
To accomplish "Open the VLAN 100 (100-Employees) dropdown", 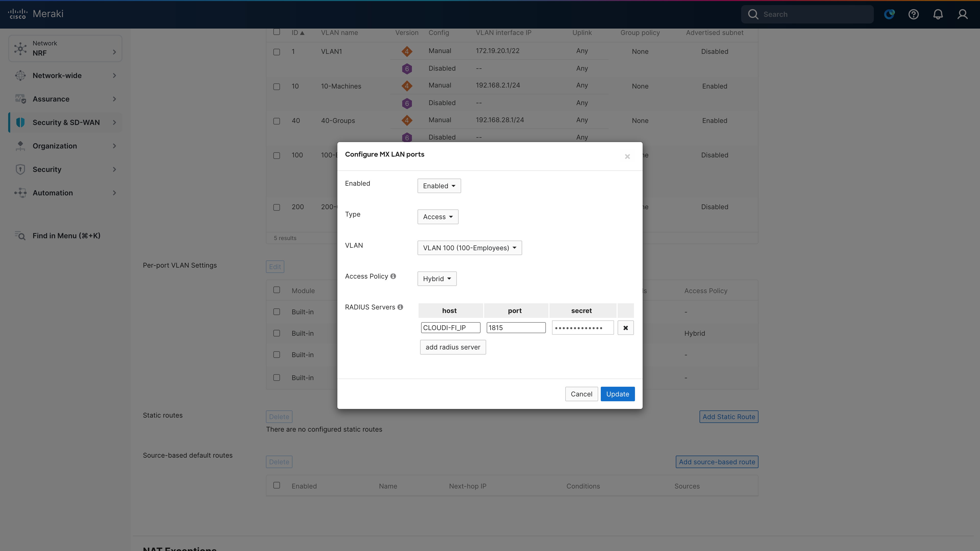I will [x=470, y=248].
